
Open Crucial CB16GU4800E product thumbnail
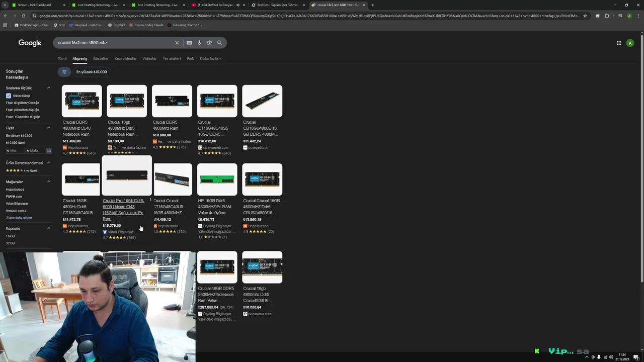262,101
